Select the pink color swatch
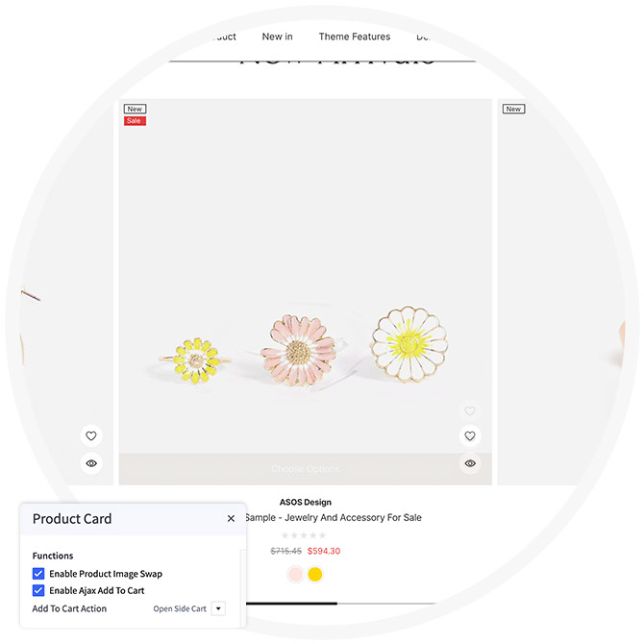Viewport: 644px width, 644px height. (x=295, y=575)
